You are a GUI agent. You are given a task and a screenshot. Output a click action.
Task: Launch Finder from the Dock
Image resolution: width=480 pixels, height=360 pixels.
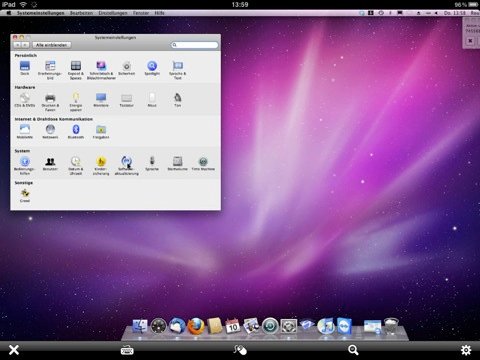(x=140, y=326)
